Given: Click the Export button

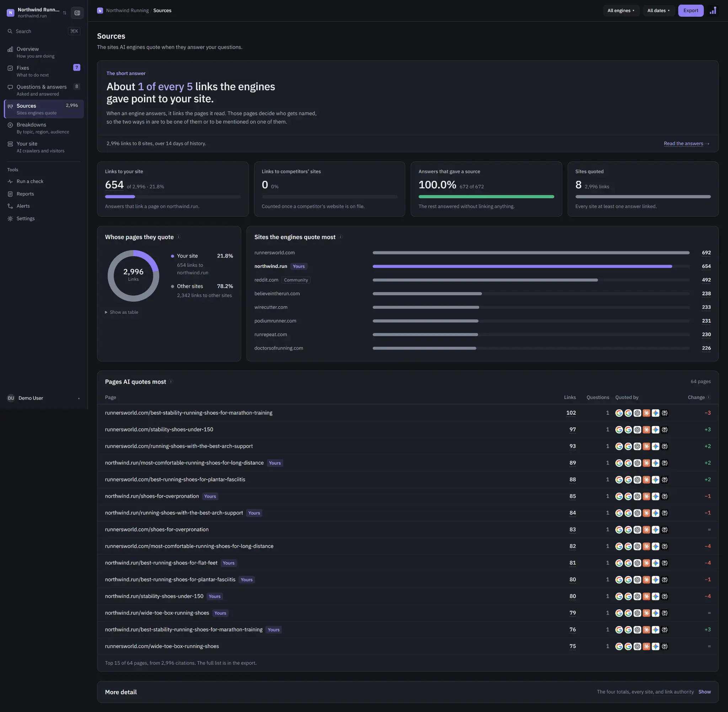Looking at the screenshot, I should (x=691, y=10).
